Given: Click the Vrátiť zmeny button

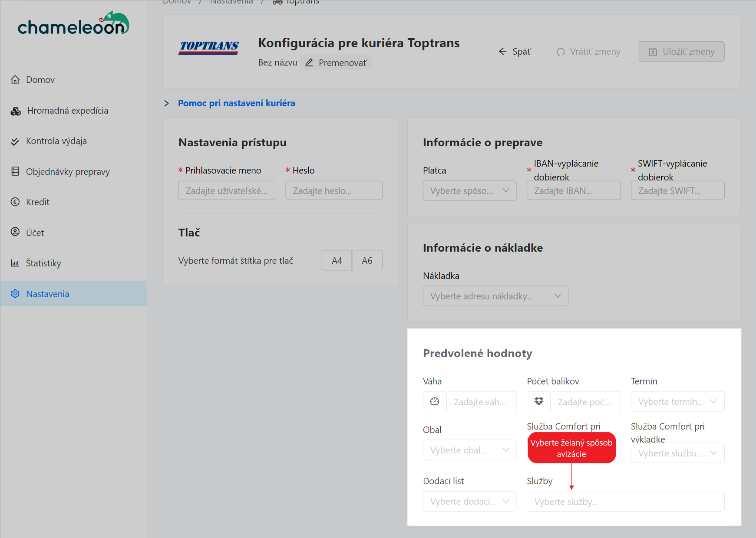Looking at the screenshot, I should pyautogui.click(x=588, y=52).
